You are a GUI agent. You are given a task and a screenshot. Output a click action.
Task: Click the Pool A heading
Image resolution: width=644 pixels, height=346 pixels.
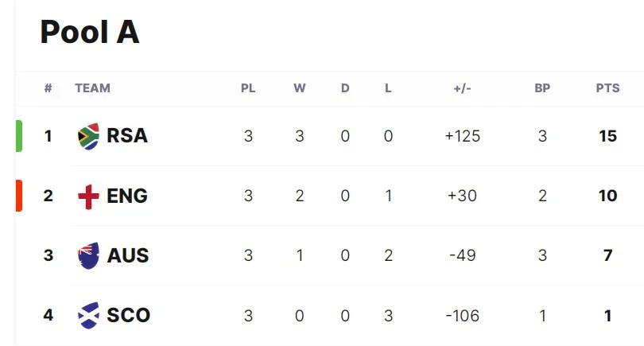pos(90,32)
